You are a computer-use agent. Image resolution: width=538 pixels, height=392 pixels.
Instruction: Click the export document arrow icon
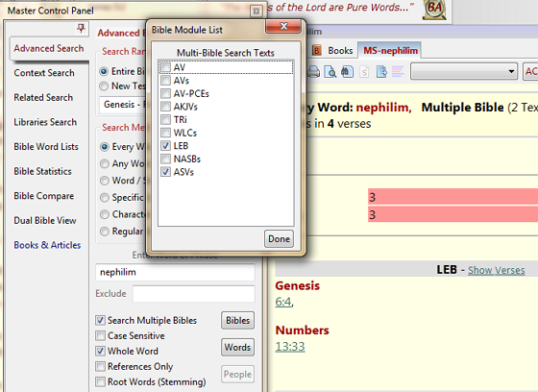(381, 72)
